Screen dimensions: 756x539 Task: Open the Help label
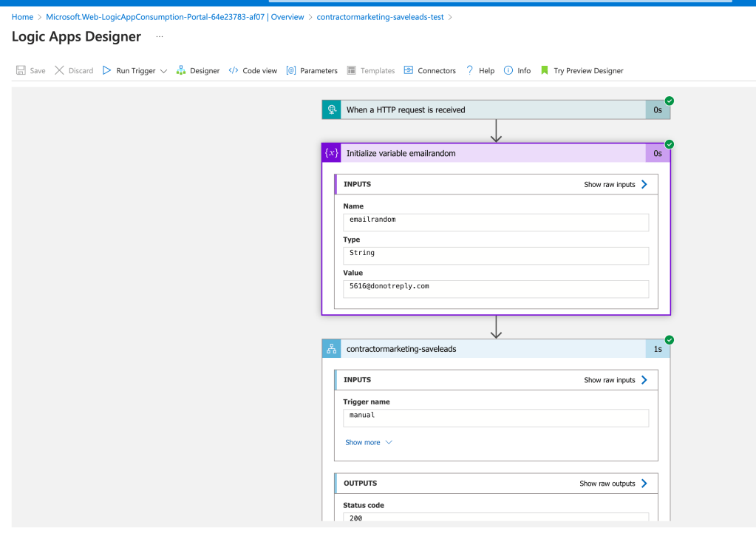pos(486,70)
